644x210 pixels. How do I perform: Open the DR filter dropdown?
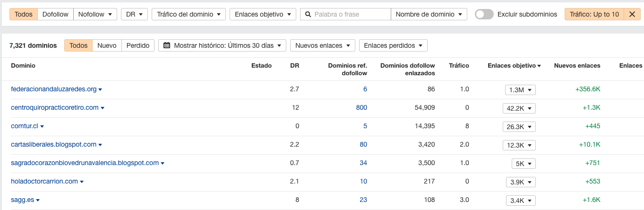pyautogui.click(x=134, y=15)
